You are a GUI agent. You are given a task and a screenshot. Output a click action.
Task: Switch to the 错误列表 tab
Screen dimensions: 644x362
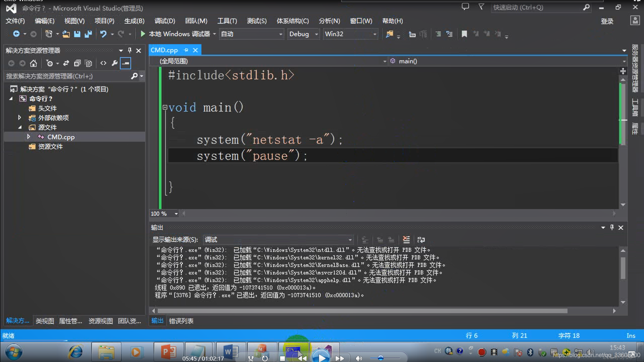(x=181, y=321)
